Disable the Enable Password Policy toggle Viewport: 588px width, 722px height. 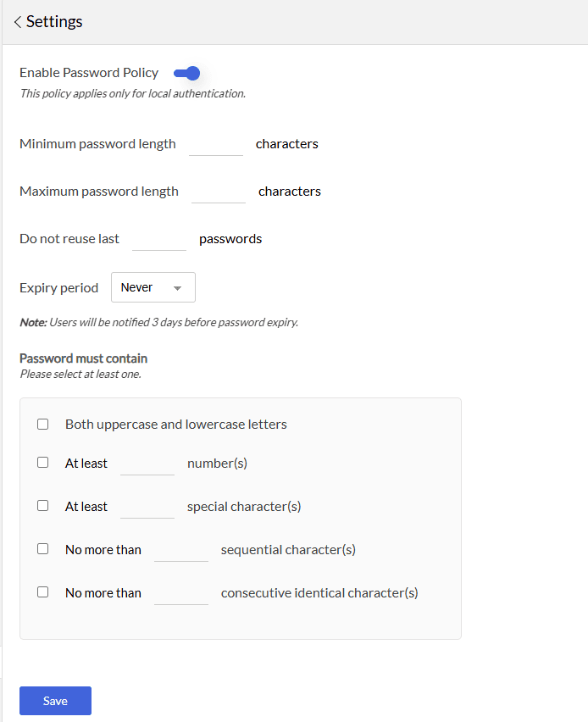187,73
